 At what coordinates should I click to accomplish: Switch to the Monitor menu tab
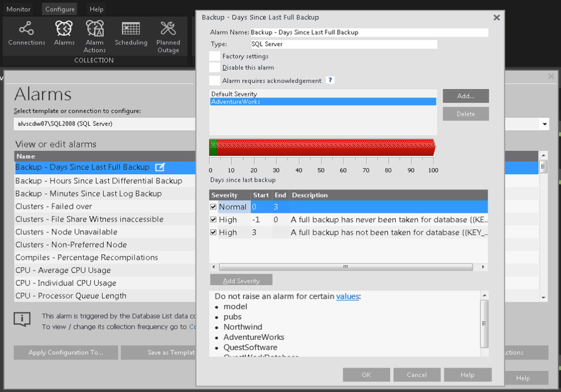19,9
